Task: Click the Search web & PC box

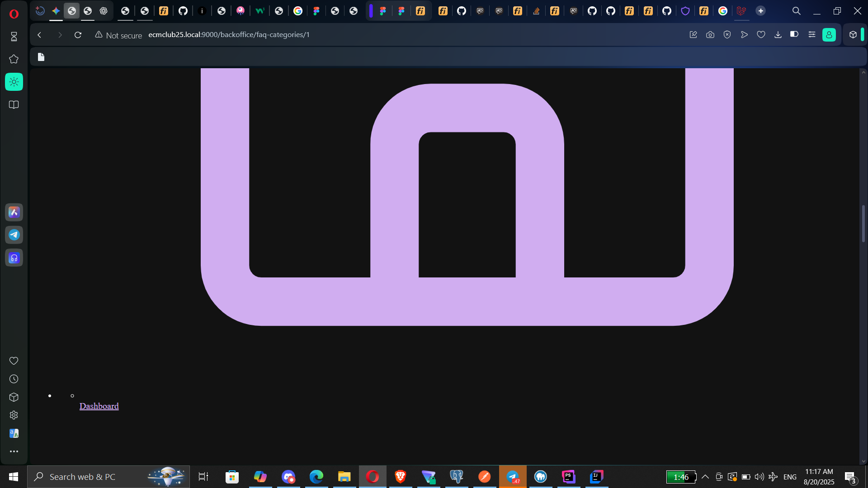Action: [108, 477]
